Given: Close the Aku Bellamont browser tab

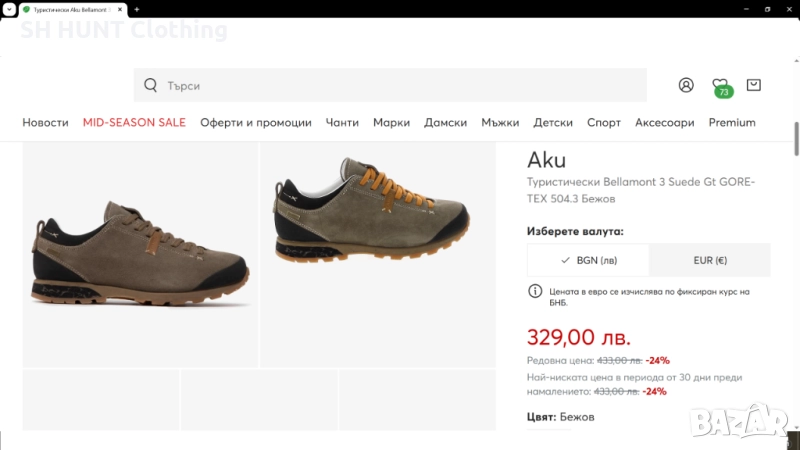Looking at the screenshot, I should 119,9.
